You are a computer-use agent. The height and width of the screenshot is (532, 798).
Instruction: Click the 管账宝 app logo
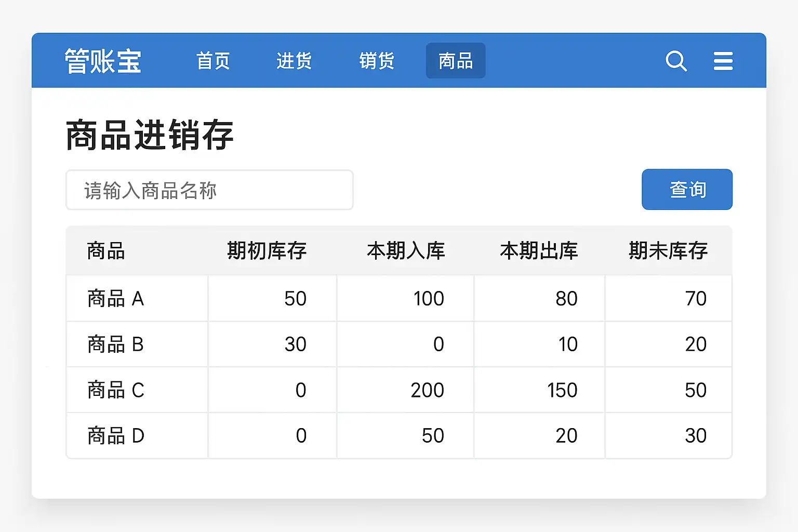coord(103,61)
